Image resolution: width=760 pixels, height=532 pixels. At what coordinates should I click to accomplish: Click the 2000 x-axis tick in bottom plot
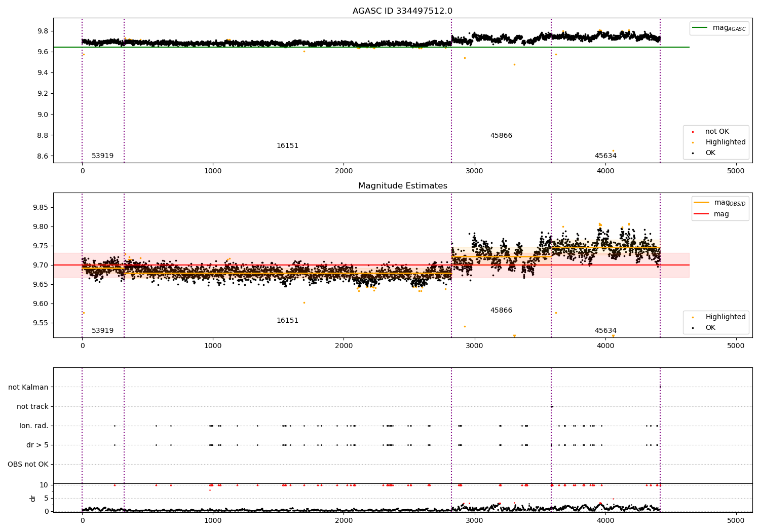[344, 520]
